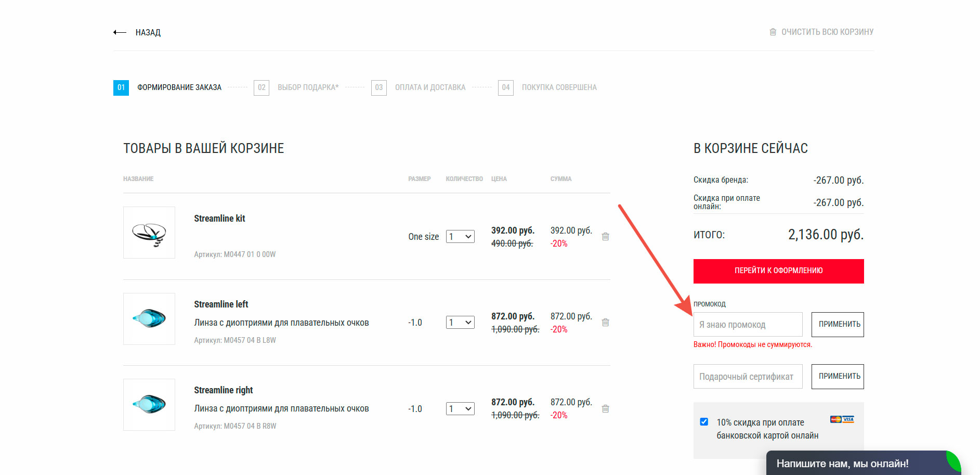Click article text M0457 04 B R8W
980x475 pixels.
250,426
